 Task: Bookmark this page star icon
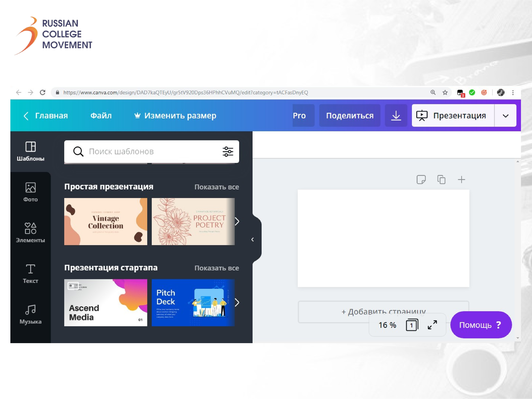point(445,92)
